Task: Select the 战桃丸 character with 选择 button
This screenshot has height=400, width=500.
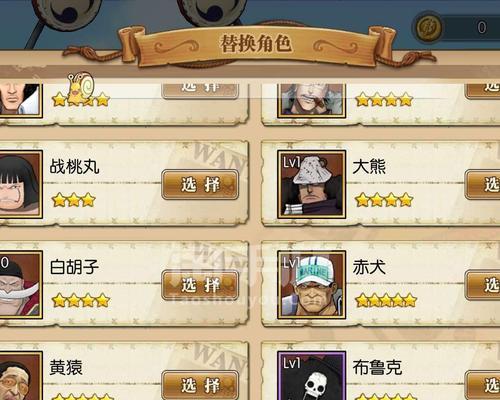Action: pyautogui.click(x=200, y=184)
